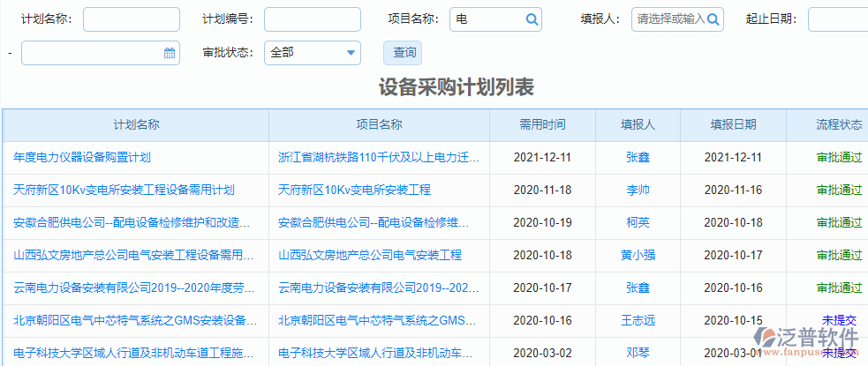Click 填报人 黄小强
This screenshot has height=366, width=868.
point(638,256)
